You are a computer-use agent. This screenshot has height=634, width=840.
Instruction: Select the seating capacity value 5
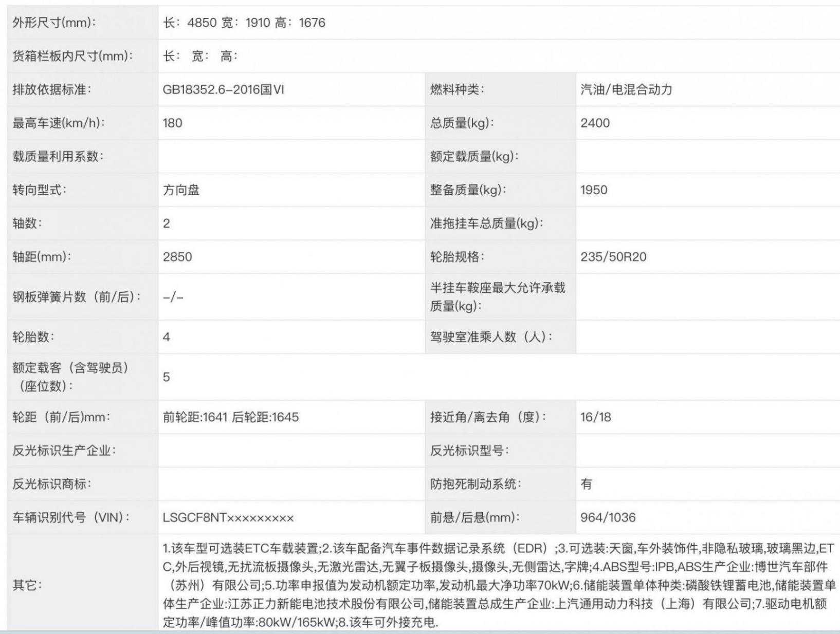tap(167, 377)
